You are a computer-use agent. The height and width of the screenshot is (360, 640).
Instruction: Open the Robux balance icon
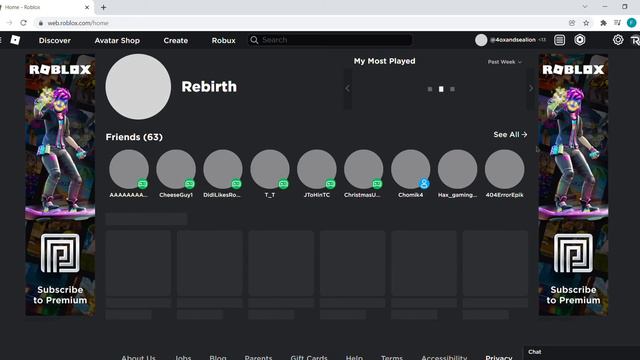tap(580, 40)
